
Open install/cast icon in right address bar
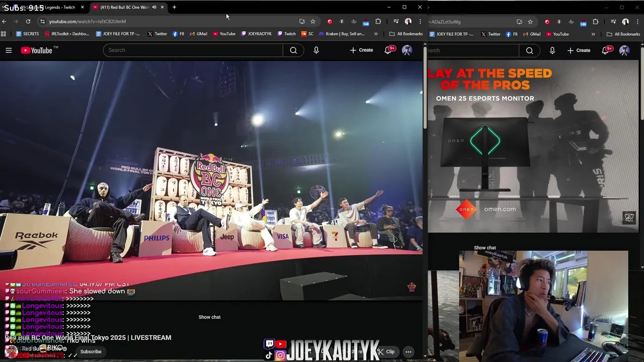[x=519, y=22]
